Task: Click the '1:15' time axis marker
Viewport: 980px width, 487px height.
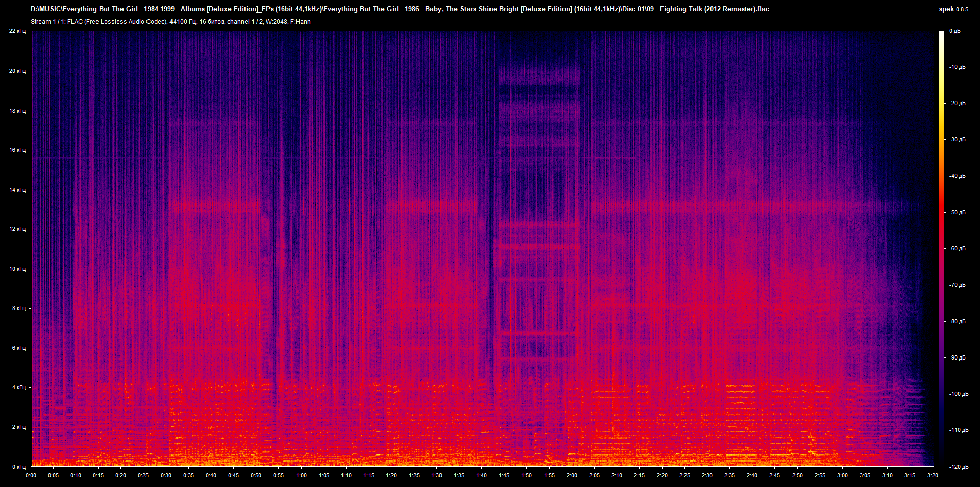Action: [369, 475]
